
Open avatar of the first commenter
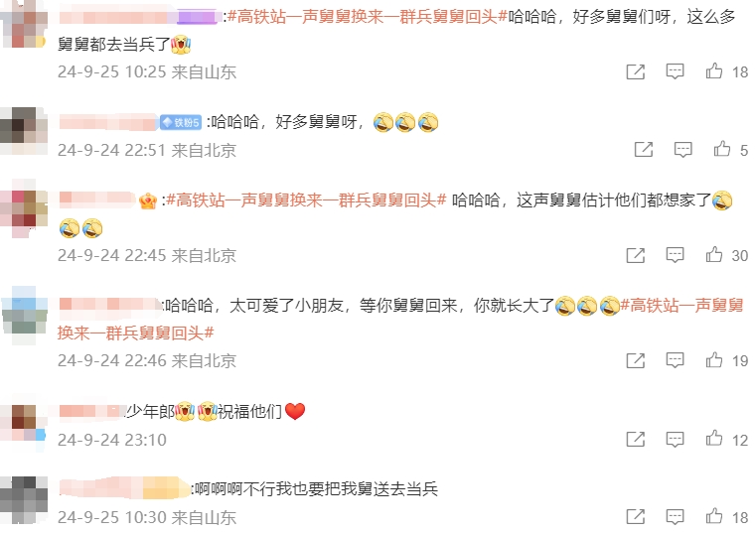(24, 24)
